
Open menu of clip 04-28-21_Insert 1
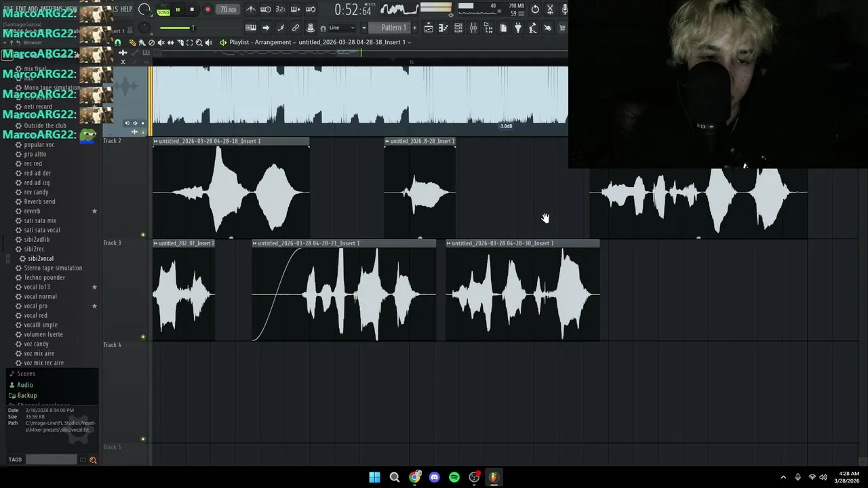(255, 243)
